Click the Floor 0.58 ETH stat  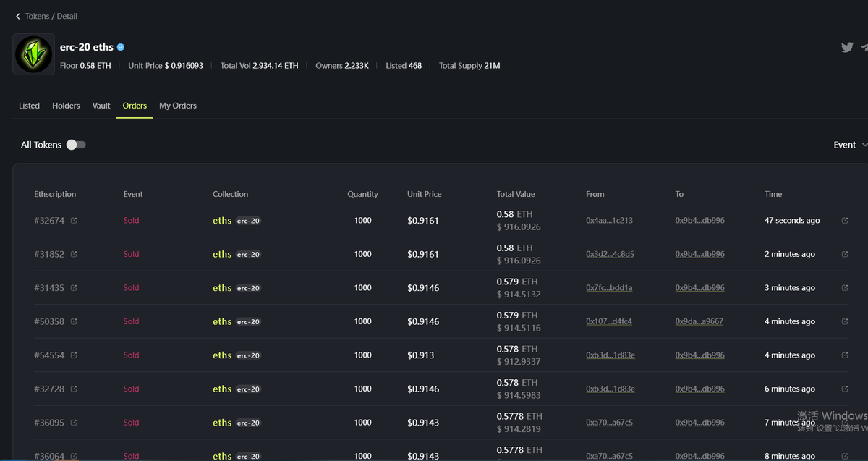click(85, 66)
